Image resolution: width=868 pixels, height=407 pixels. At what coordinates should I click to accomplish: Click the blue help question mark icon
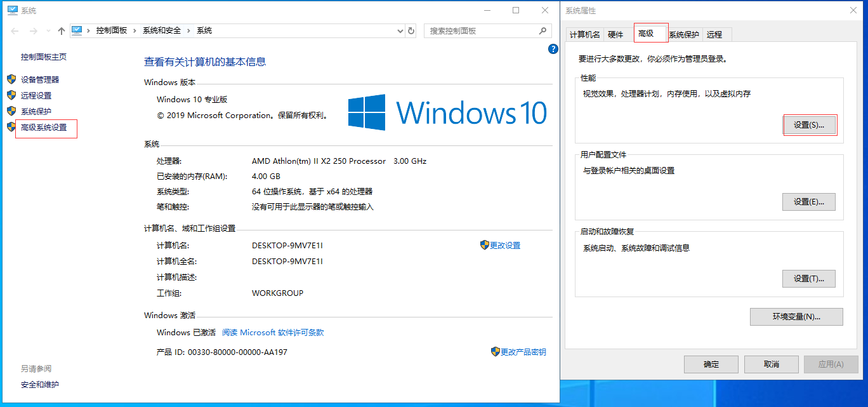[x=553, y=49]
